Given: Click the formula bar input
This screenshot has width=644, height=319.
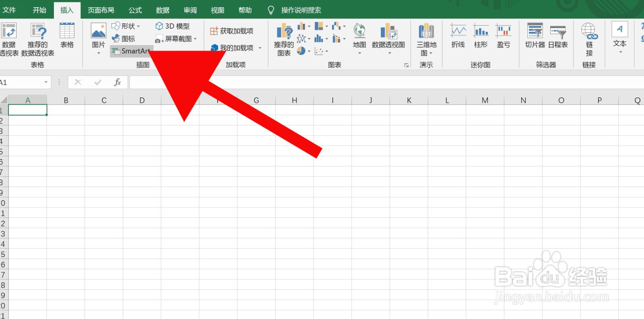Looking at the screenshot, I should 386,82.
